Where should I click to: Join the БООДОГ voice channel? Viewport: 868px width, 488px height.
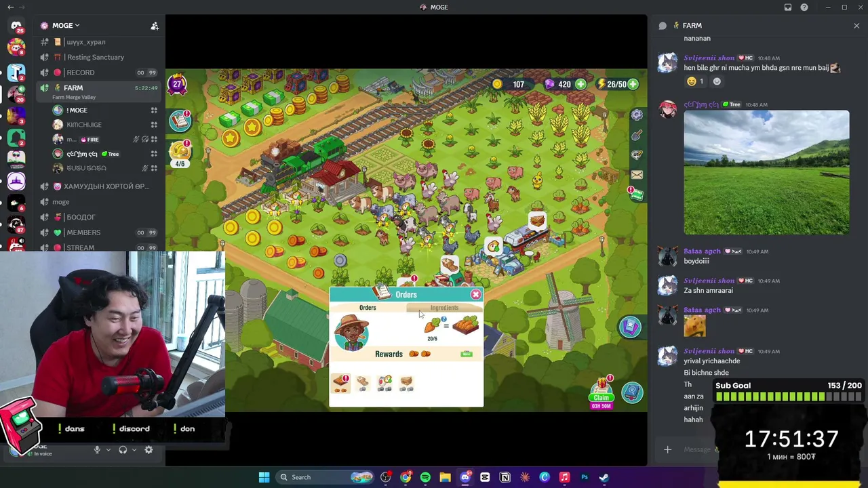tap(100, 217)
